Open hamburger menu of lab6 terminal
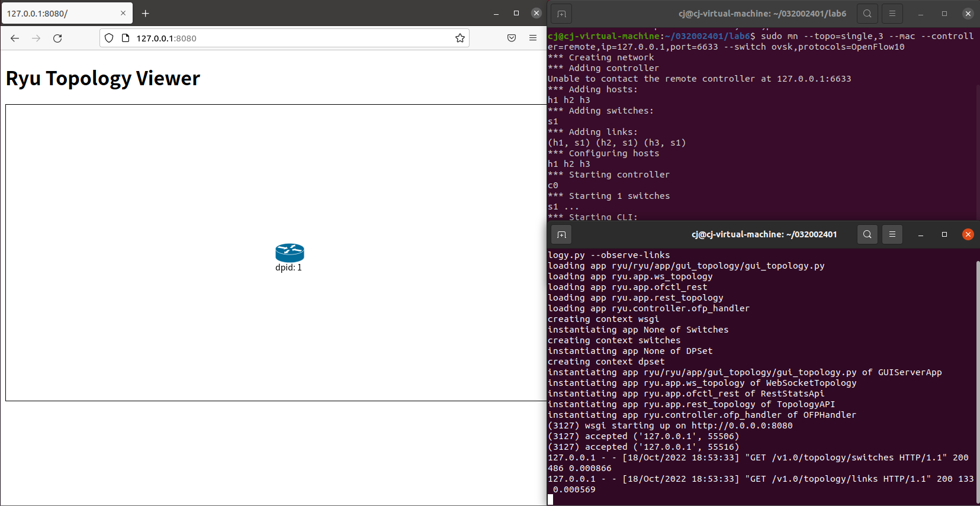Image resolution: width=980 pixels, height=506 pixels. 892,14
